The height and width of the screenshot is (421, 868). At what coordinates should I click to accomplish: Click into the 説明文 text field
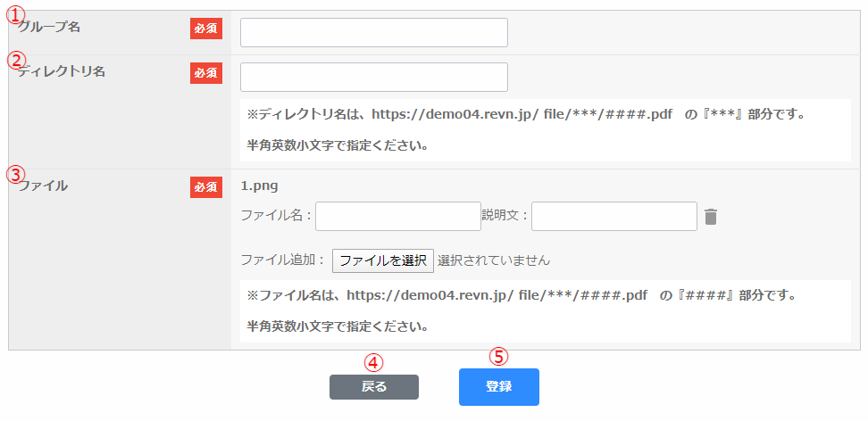[x=613, y=216]
